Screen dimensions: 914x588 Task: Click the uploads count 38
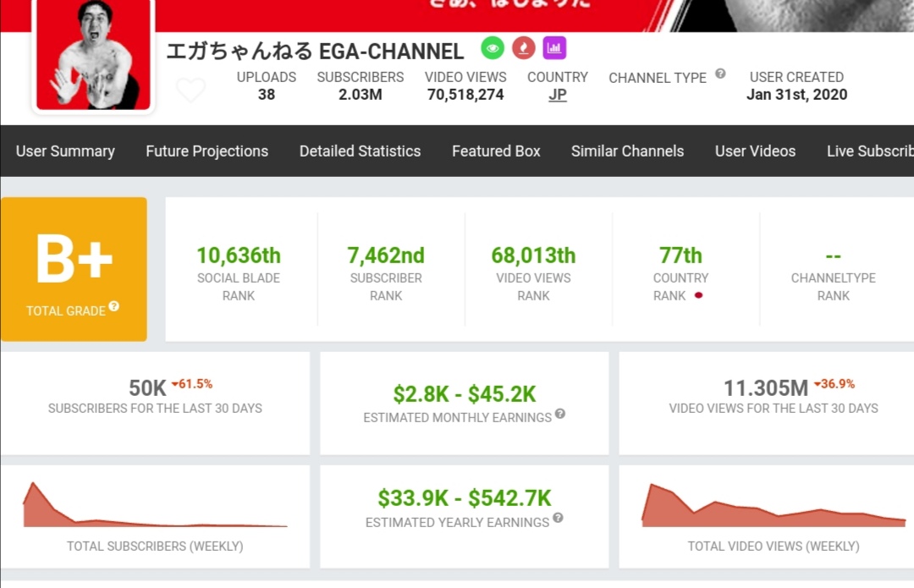click(267, 95)
